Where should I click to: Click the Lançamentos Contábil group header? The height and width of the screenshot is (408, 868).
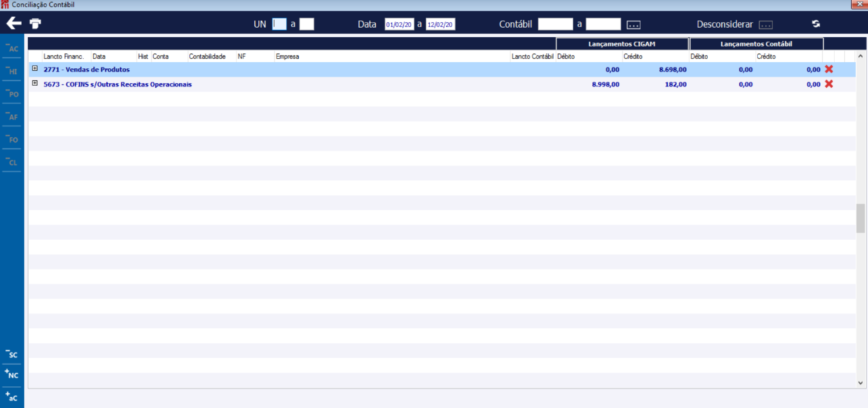756,44
